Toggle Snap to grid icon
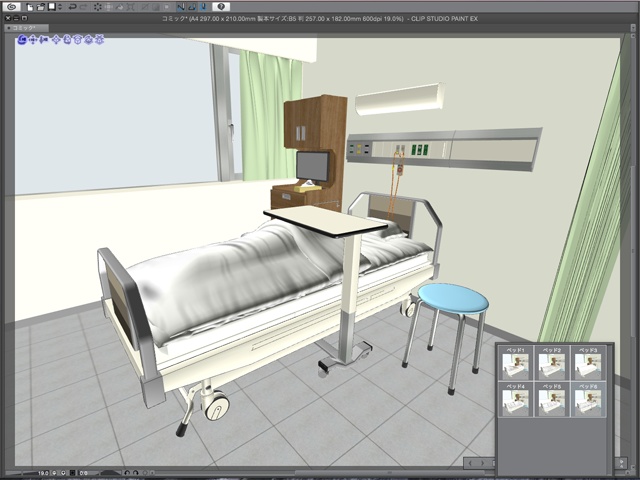Image resolution: width=640 pixels, height=480 pixels. click(x=204, y=7)
